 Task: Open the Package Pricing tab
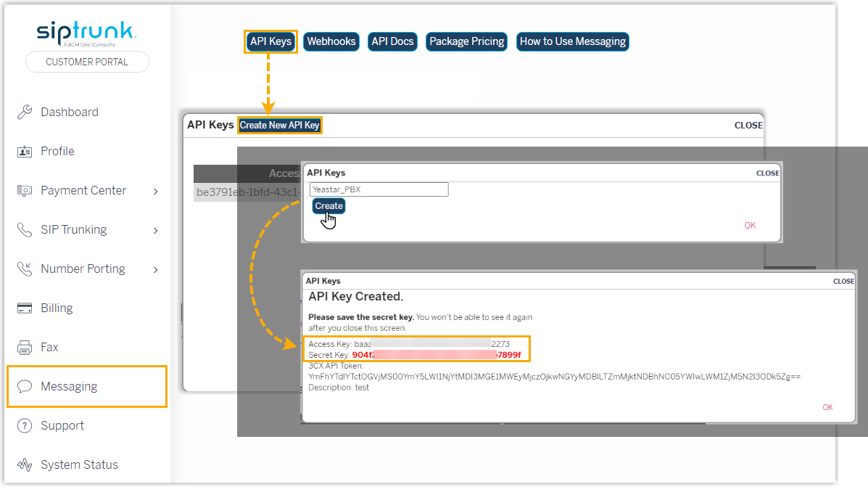[x=466, y=41]
